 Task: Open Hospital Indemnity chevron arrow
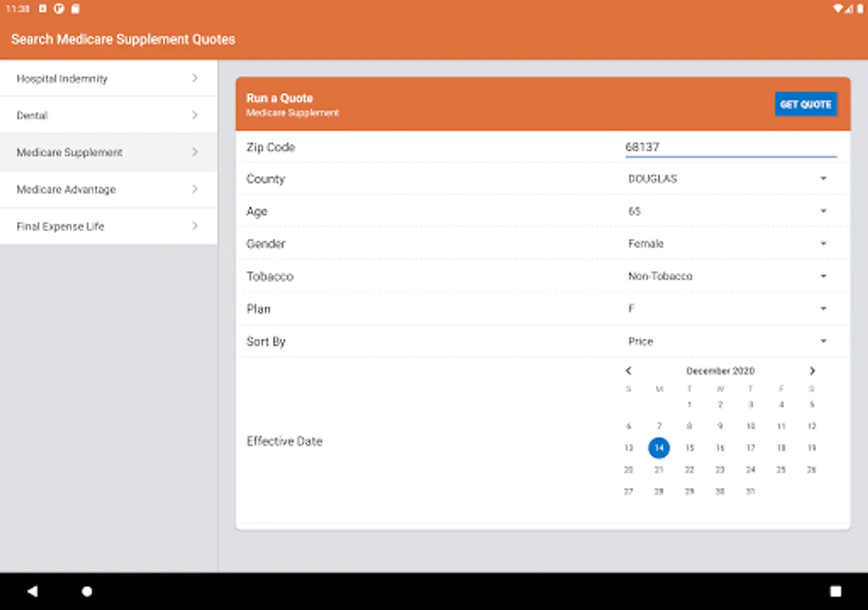195,78
